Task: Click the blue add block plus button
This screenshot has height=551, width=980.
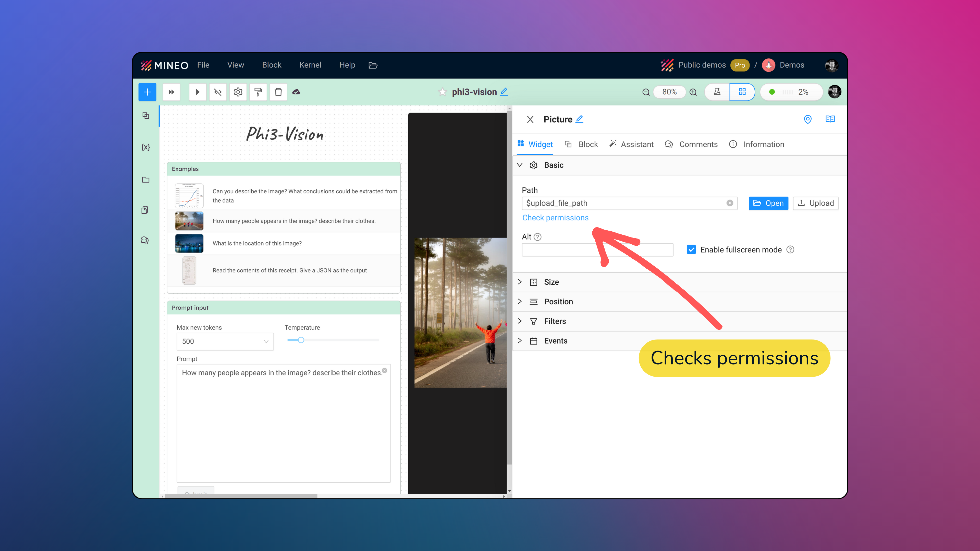Action: point(147,92)
